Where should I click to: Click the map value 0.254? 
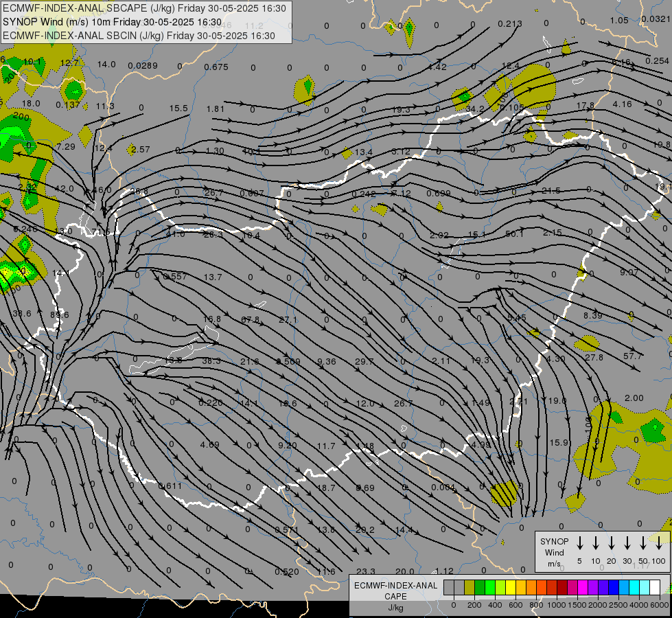pyautogui.click(x=658, y=61)
